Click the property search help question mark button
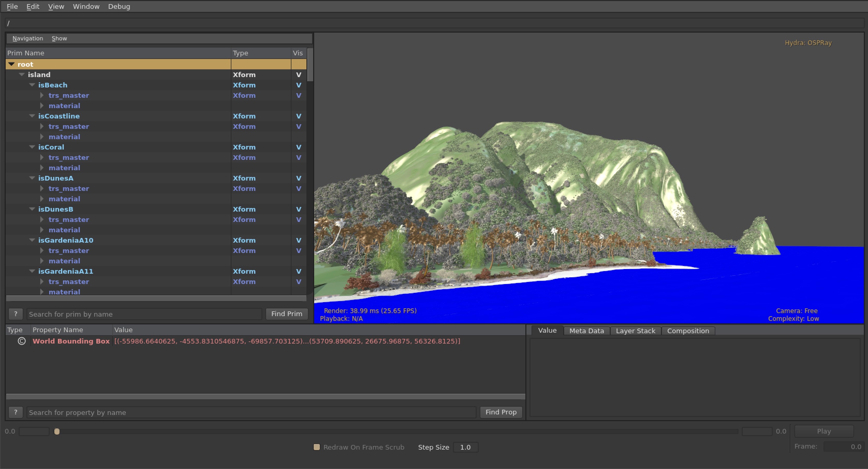 [16, 412]
